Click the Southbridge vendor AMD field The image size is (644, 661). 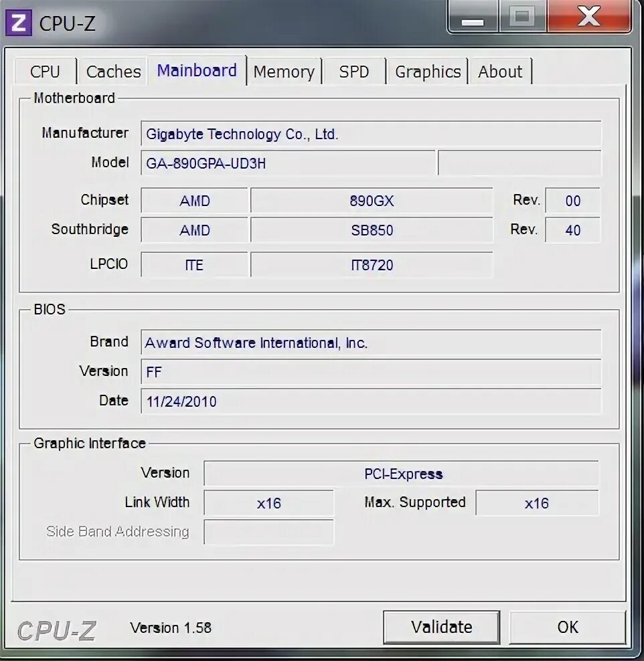tap(194, 230)
